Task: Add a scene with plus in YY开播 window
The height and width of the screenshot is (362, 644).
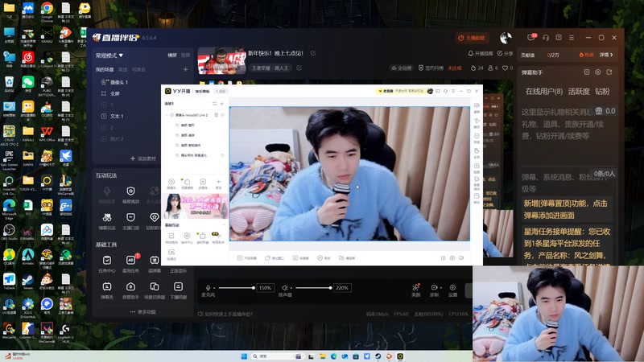Action: (222, 104)
